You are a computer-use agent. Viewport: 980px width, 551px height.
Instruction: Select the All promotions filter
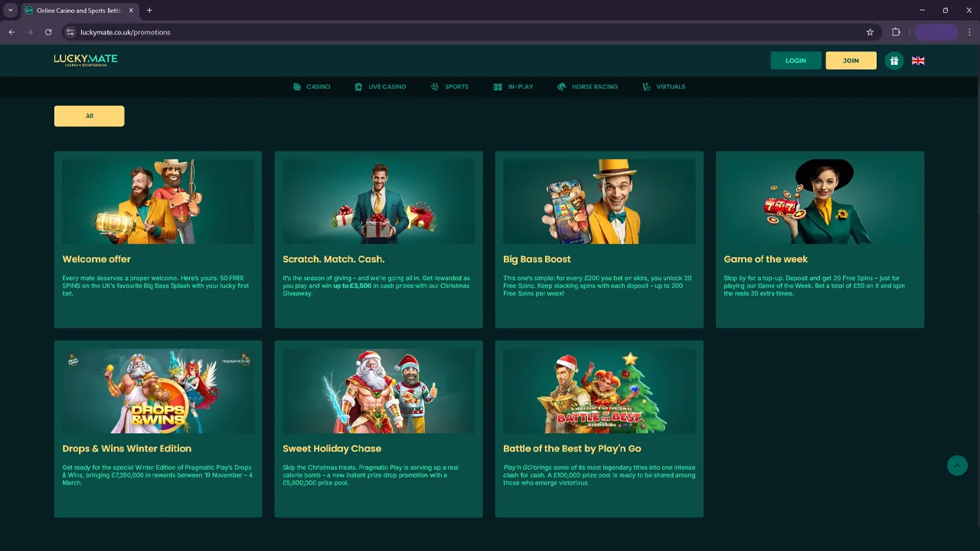click(x=89, y=116)
